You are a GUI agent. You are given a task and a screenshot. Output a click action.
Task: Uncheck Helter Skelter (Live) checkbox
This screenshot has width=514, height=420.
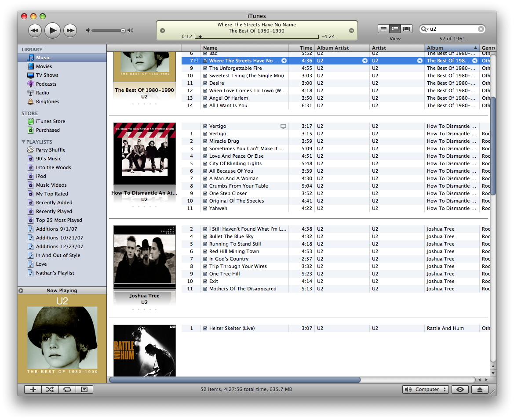pos(205,328)
